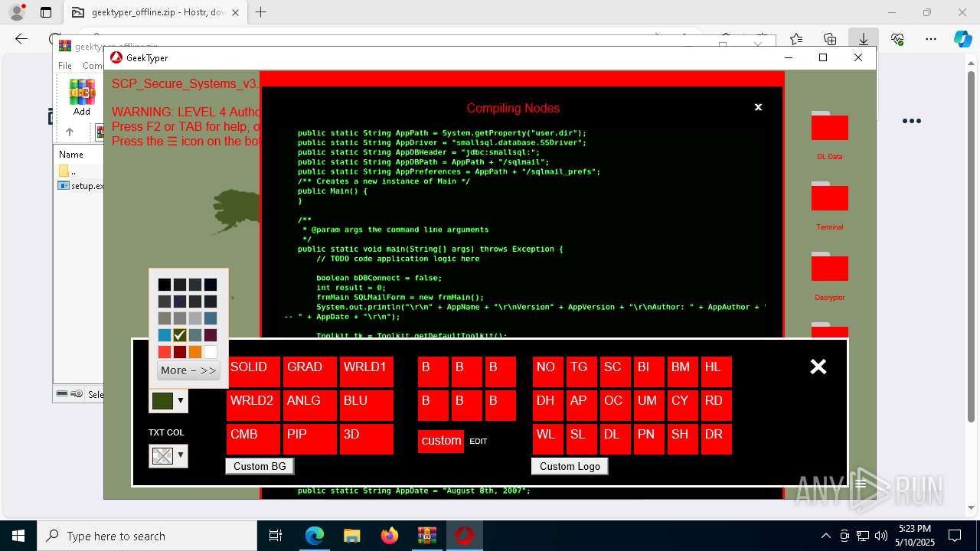Image resolution: width=980 pixels, height=551 pixels.
Task: Expand the TXT COL color dropdown
Action: [181, 455]
